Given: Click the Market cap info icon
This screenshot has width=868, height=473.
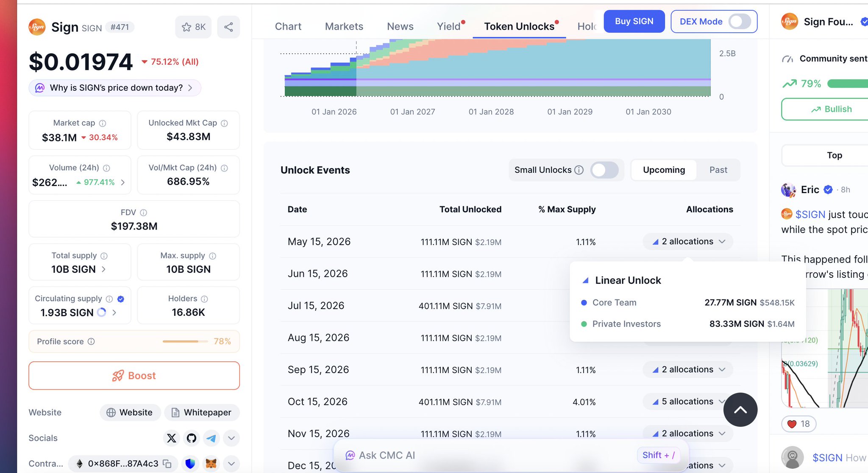Looking at the screenshot, I should pos(103,123).
